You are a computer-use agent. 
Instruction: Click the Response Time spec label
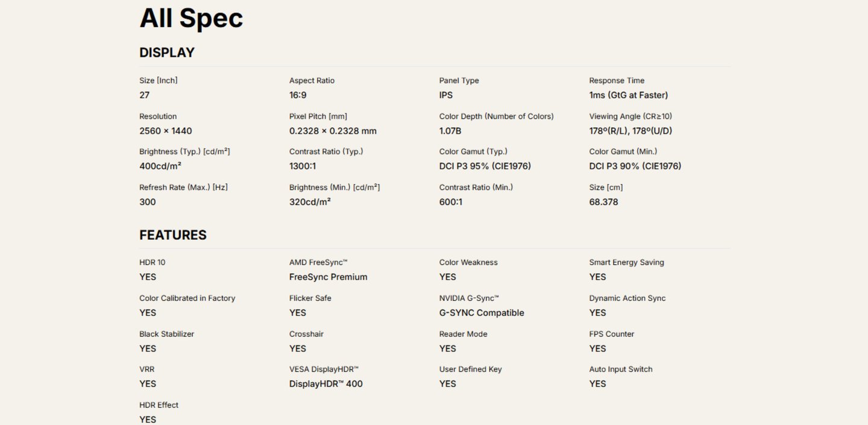tap(617, 81)
